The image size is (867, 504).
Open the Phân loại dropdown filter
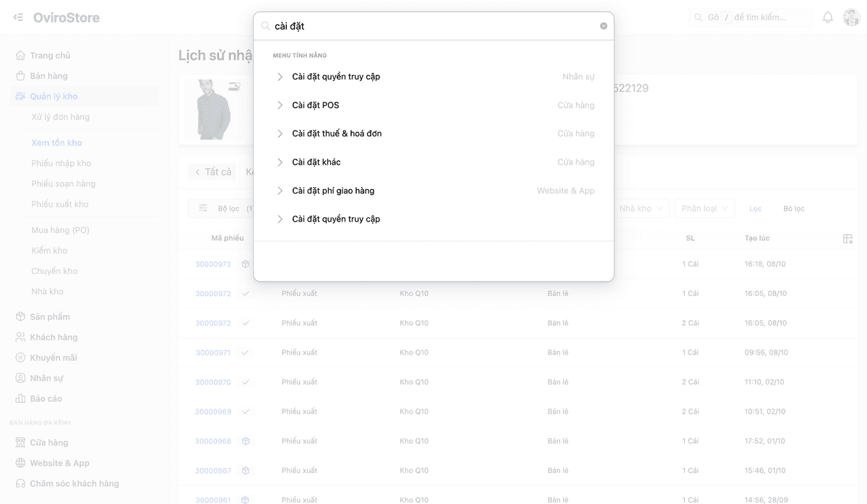pos(704,208)
